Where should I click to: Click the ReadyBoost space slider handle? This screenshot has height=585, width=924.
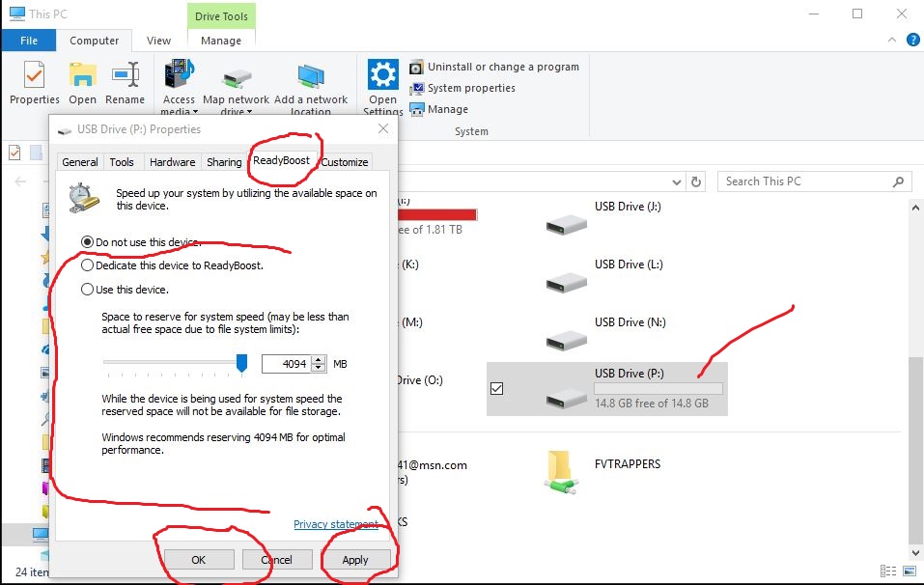pos(241,363)
